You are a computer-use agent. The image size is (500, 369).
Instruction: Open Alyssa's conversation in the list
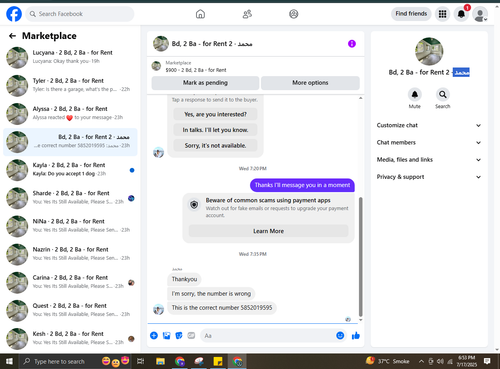(x=70, y=114)
